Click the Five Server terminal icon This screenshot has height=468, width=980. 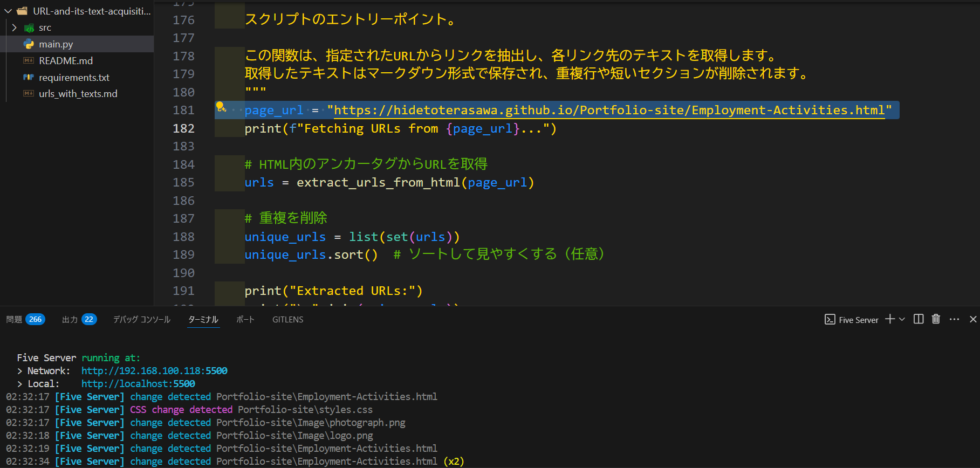click(x=830, y=320)
